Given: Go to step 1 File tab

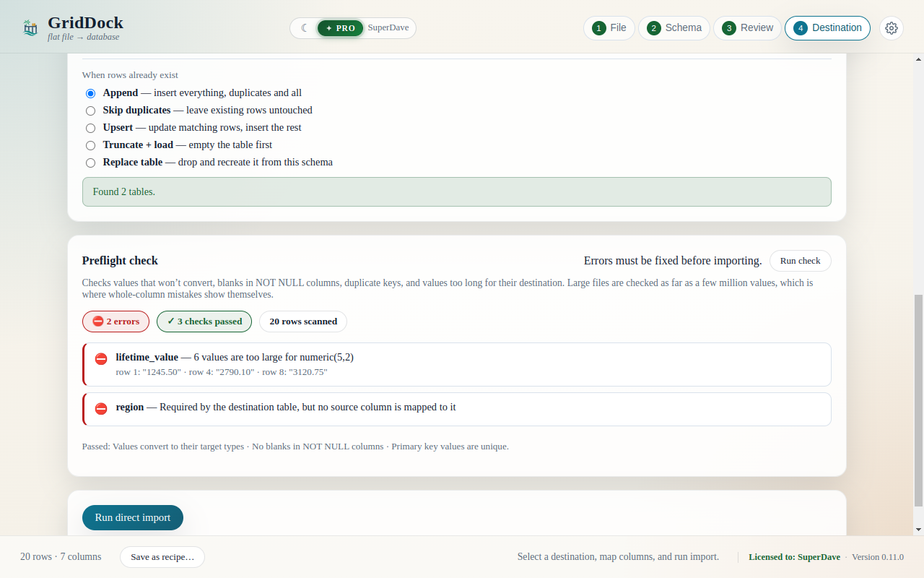Looking at the screenshot, I should point(609,28).
